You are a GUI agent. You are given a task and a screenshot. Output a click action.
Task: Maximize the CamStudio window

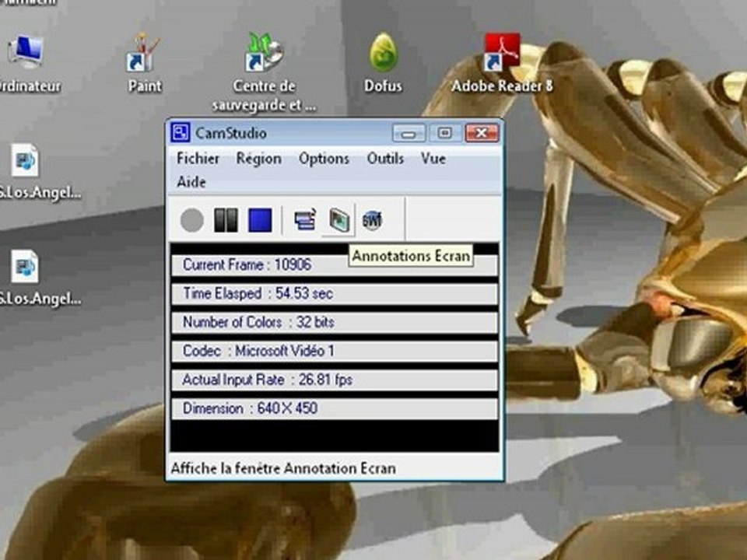(445, 133)
